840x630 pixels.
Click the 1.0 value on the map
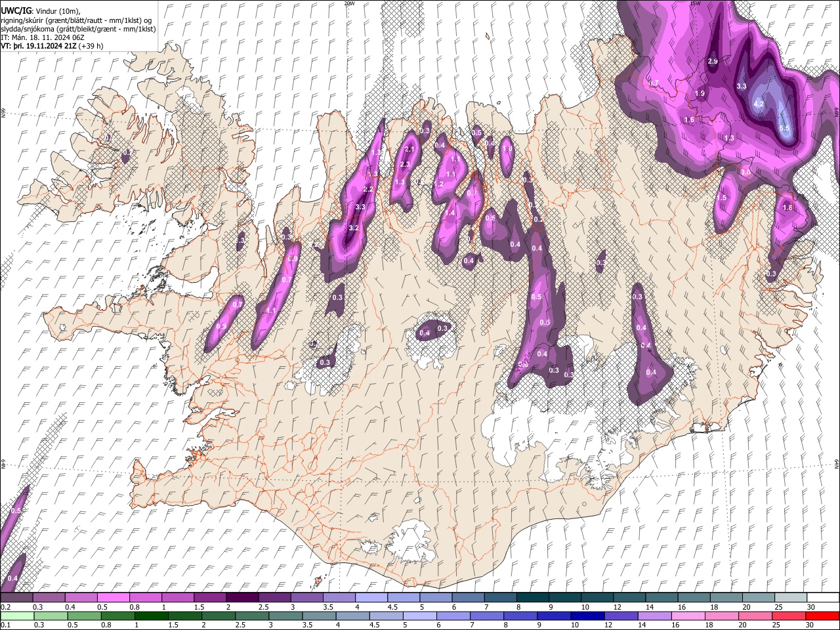pos(507,149)
